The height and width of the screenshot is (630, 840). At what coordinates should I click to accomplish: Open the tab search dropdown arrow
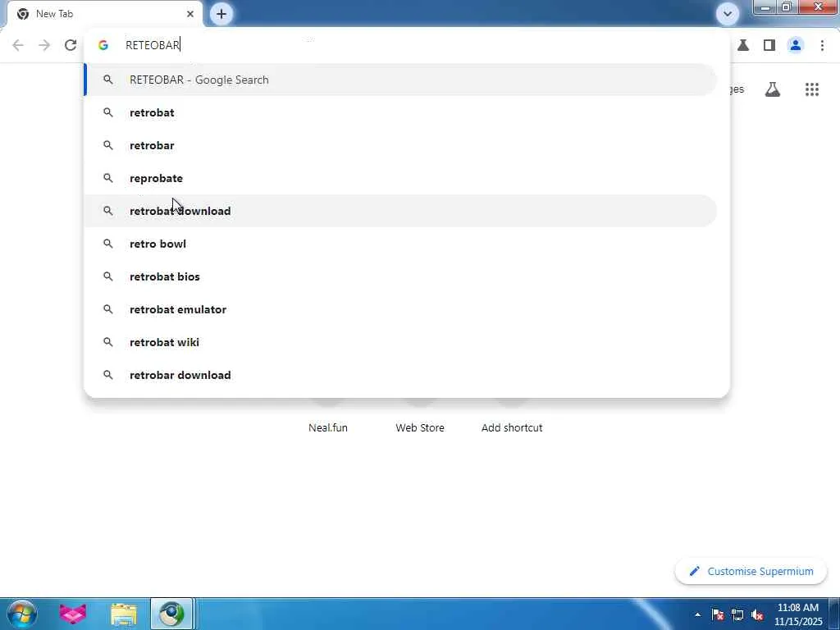pos(727,14)
